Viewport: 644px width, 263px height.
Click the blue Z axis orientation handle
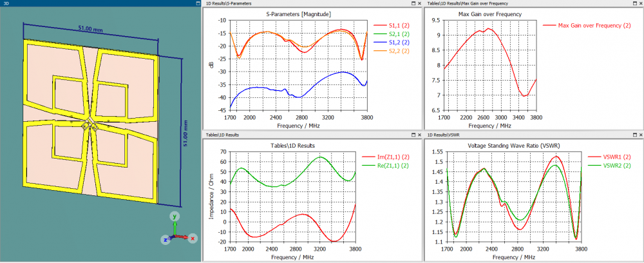[x=165, y=240]
